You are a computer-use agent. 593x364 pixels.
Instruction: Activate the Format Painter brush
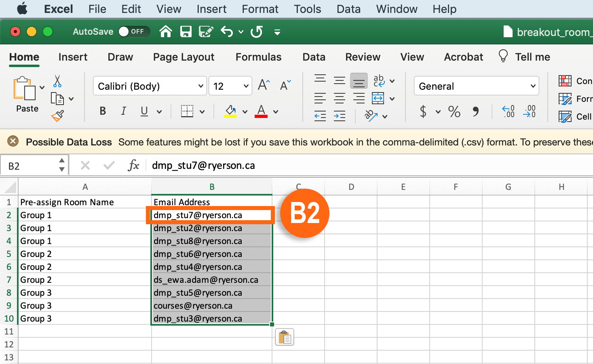pos(57,116)
